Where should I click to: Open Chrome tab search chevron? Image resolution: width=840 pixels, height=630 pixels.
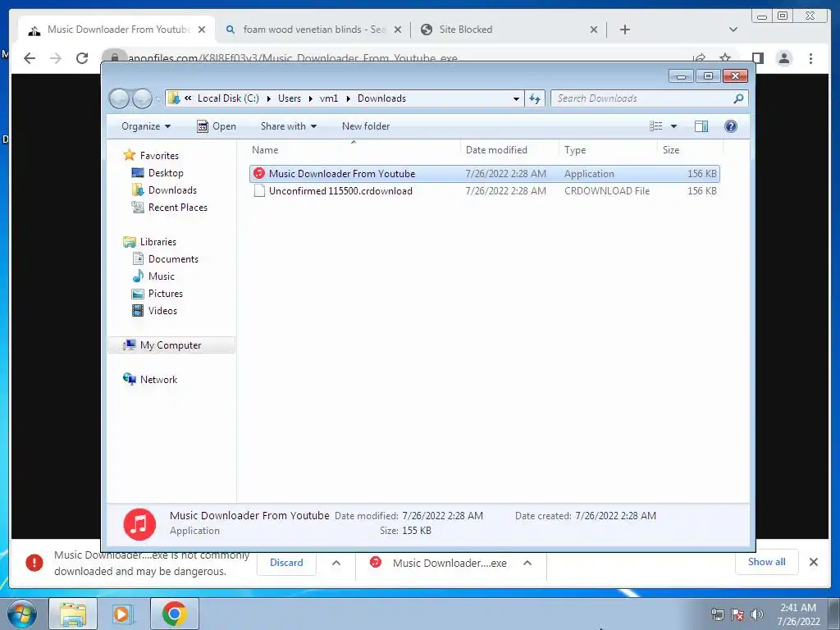point(733,30)
